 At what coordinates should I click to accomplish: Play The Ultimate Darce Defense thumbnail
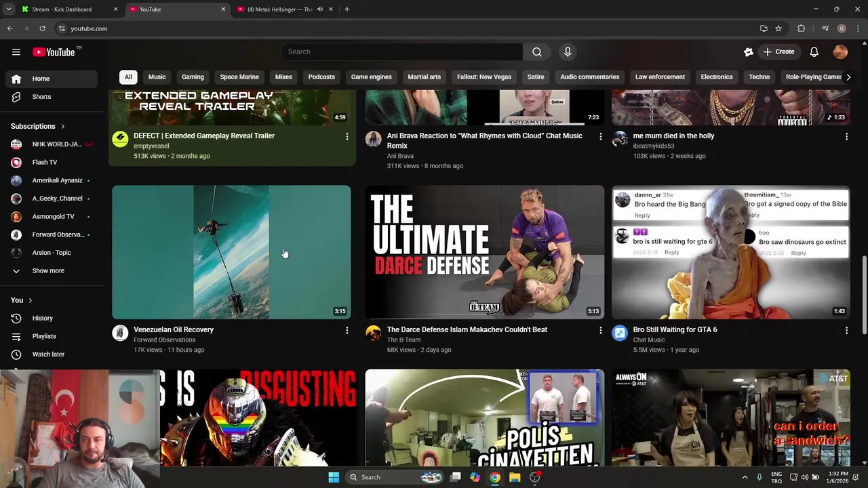485,252
